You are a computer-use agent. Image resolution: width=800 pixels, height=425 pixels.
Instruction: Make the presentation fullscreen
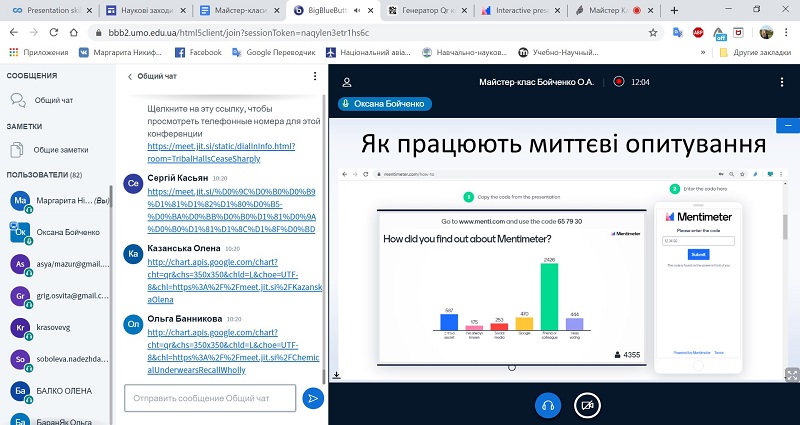(790, 374)
